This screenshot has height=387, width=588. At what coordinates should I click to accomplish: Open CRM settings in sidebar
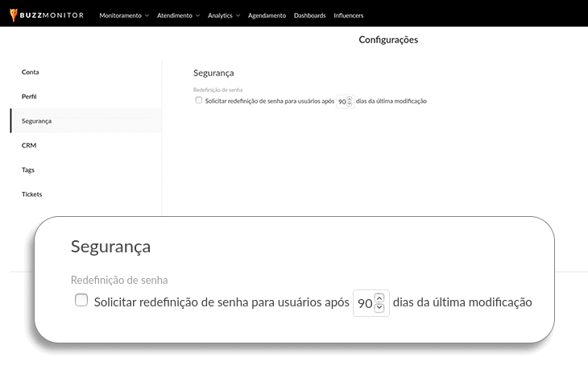coord(29,146)
